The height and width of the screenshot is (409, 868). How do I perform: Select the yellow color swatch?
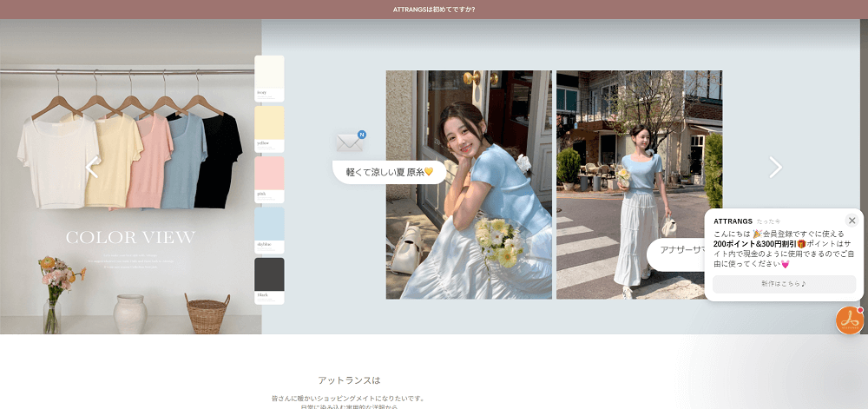pos(269,129)
